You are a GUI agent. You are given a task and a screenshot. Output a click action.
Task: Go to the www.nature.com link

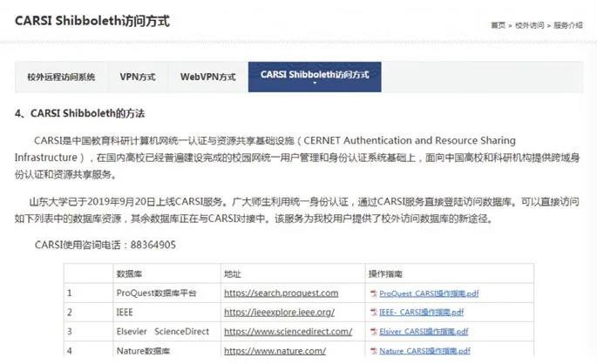275,352
